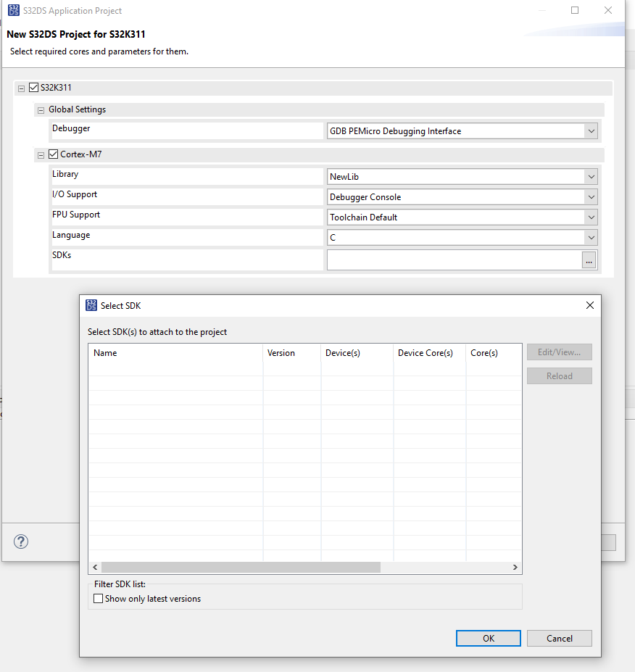The height and width of the screenshot is (672, 635).
Task: Confirm SDK selection with OK
Action: [x=488, y=638]
